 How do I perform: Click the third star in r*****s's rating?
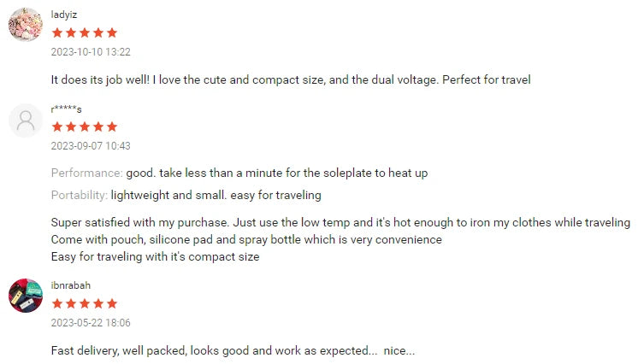(85, 127)
